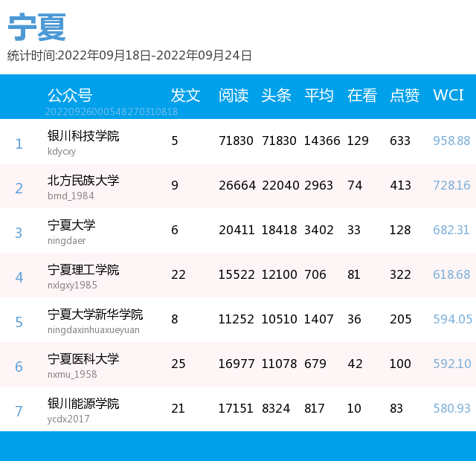Click headline reads value 8324
This screenshot has height=461, width=476.
276,408
